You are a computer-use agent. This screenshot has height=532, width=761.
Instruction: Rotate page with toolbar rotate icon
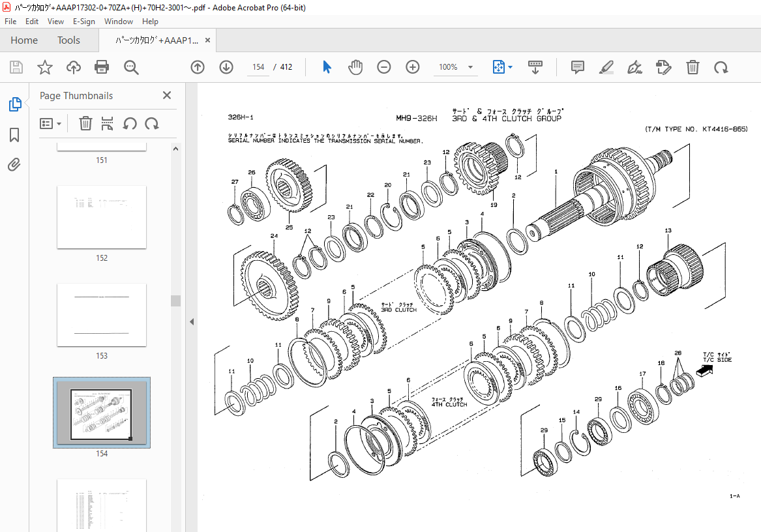[721, 67]
